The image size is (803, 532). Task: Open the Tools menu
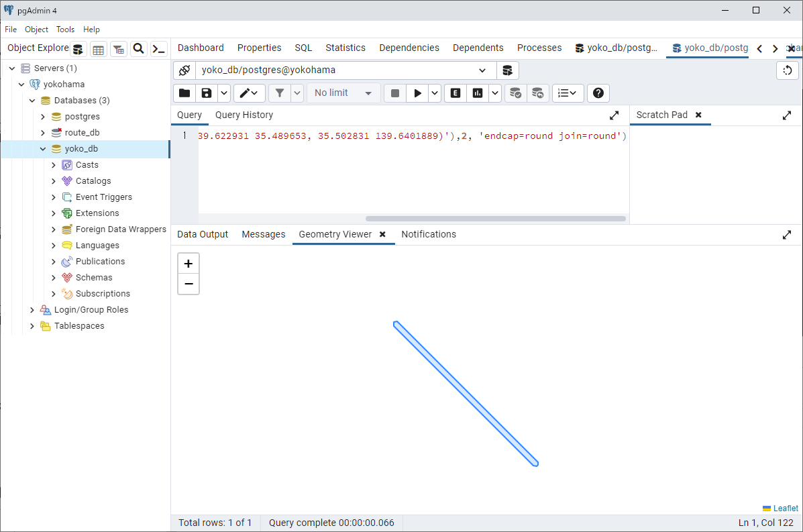tap(65, 30)
